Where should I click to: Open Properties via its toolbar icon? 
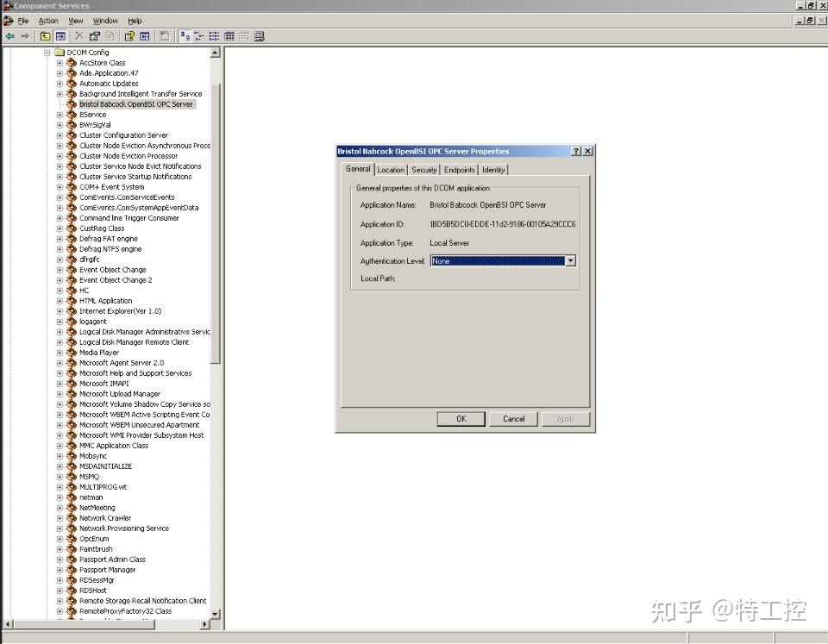point(93,36)
